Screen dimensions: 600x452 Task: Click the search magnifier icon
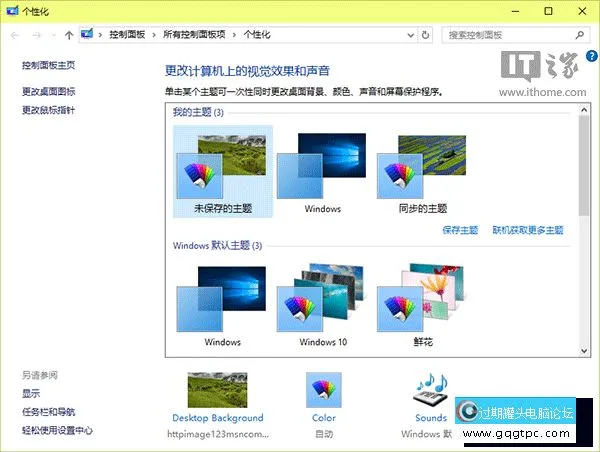point(580,35)
